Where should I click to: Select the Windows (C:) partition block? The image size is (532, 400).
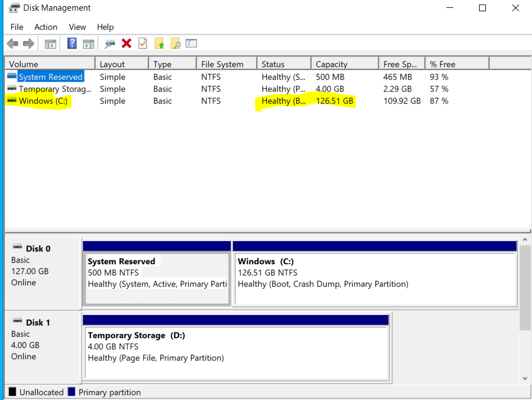point(374,273)
